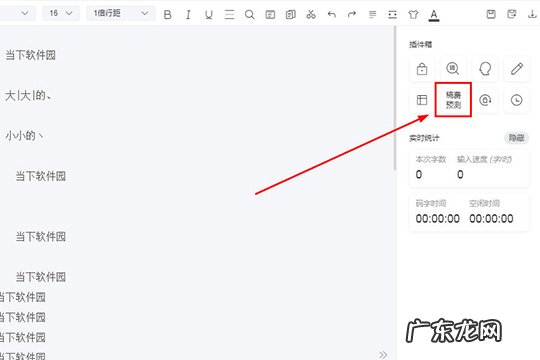
Task: Toggle underline formatting
Action: pyautogui.click(x=209, y=14)
